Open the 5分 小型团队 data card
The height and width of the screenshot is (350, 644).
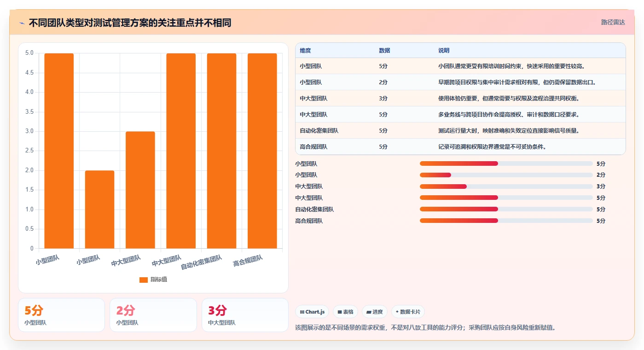[x=61, y=315]
